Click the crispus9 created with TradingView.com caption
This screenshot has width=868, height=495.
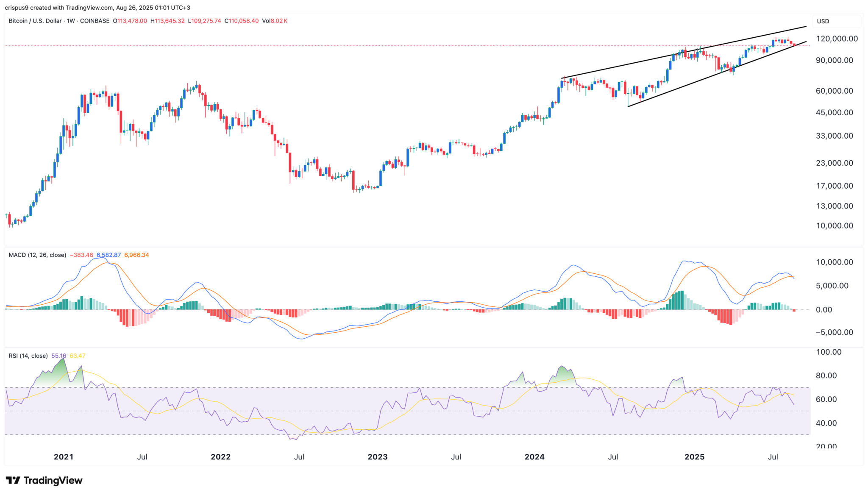97,8
